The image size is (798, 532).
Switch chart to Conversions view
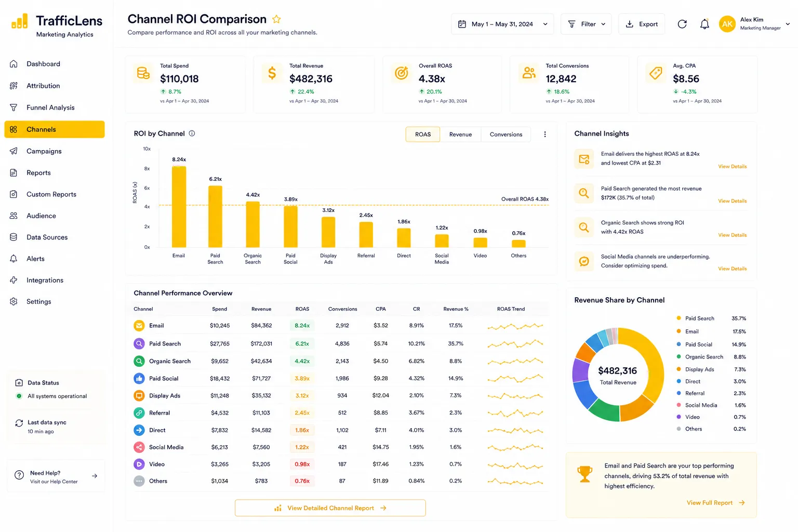point(506,134)
